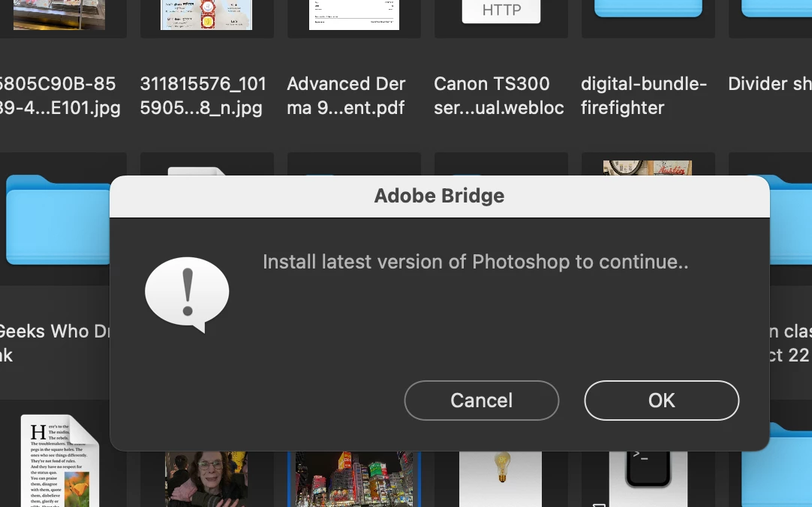The image size is (812, 507).
Task: Select the warning exclamation speech bubble icon
Action: [187, 295]
